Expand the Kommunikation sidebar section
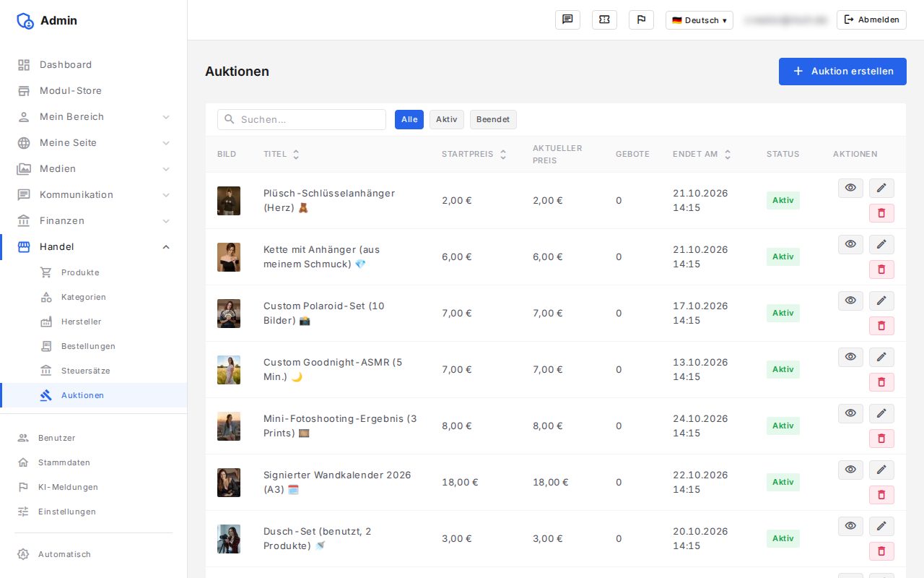The height and width of the screenshot is (578, 924). coord(94,194)
